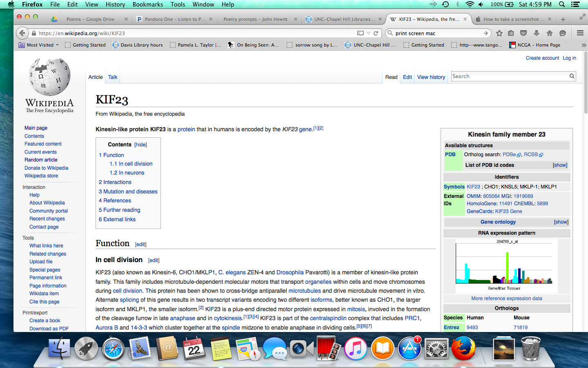588x368 pixels.
Task: Open the URL history dropdown arrow
Action: pos(368,33)
